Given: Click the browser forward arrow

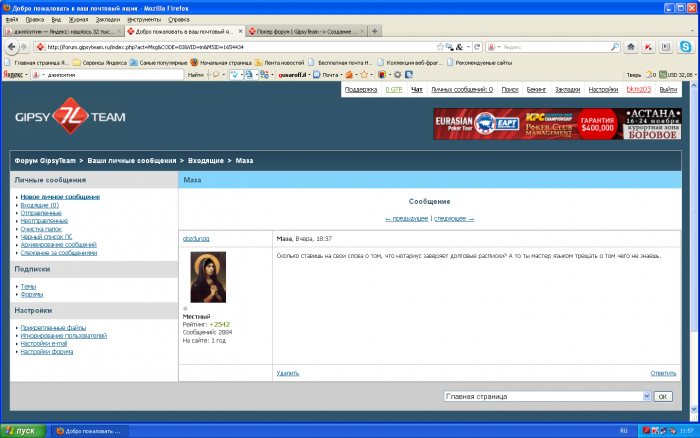Looking at the screenshot, I should coord(24,46).
